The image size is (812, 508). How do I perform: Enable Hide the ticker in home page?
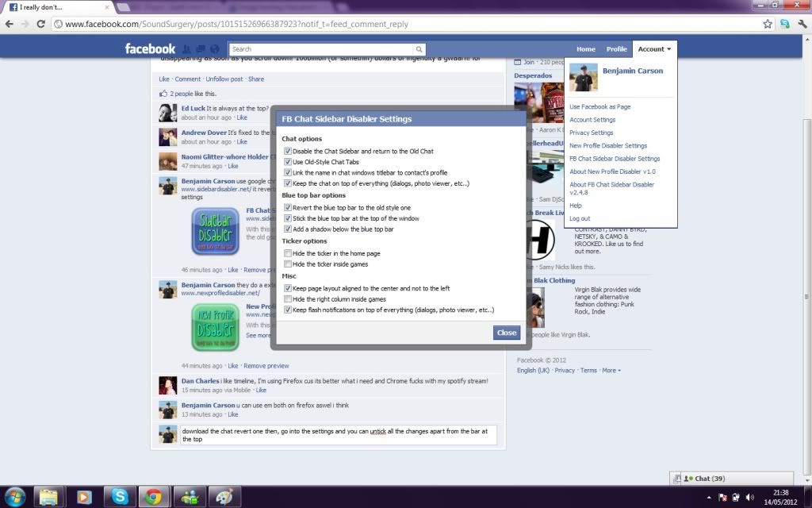coord(288,253)
